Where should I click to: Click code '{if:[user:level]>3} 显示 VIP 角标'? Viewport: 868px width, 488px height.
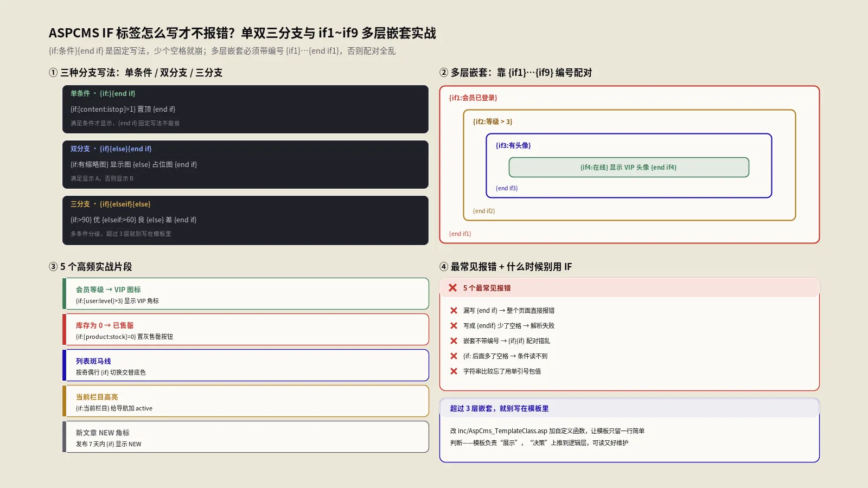(117, 301)
